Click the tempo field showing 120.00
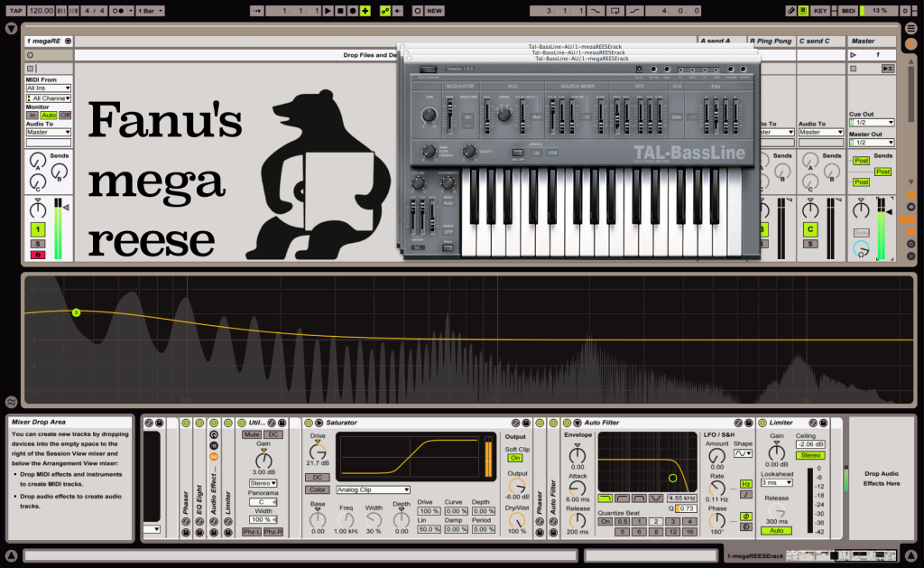Viewport: 924px width, 568px height. 41,11
